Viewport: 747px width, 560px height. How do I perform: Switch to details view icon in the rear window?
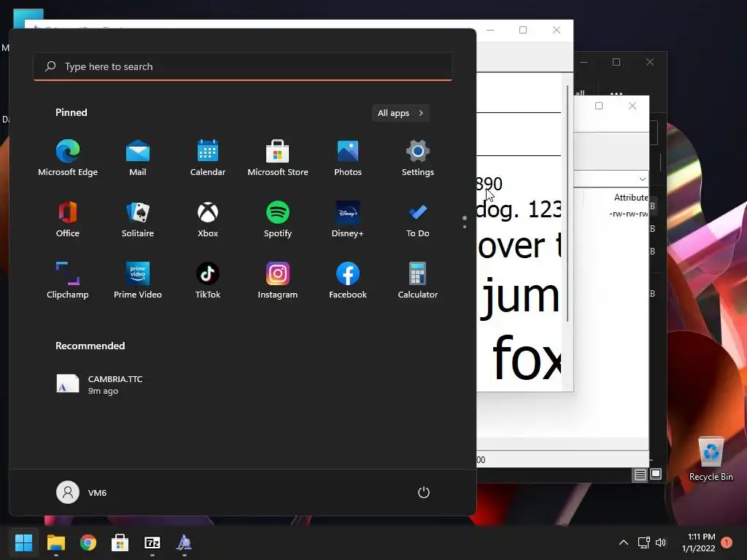640,474
